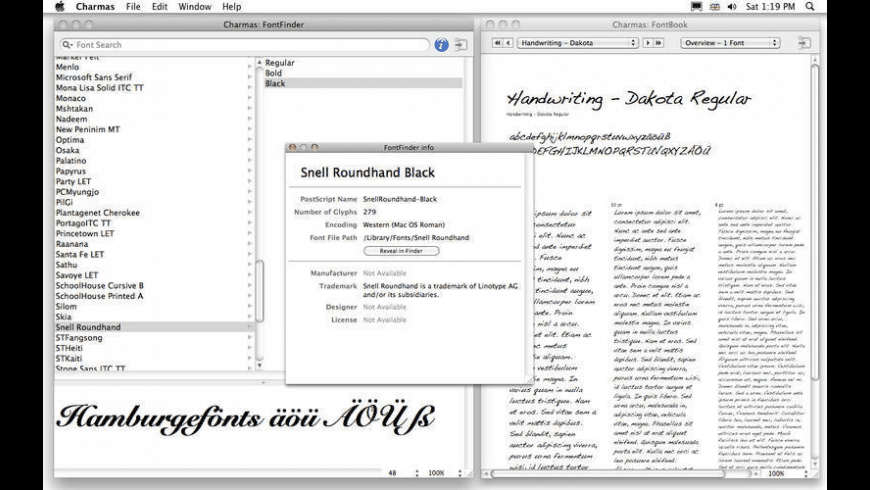The height and width of the screenshot is (490, 870).
Task: Adjust the FontBook 100% zoom stepper
Action: 806,474
